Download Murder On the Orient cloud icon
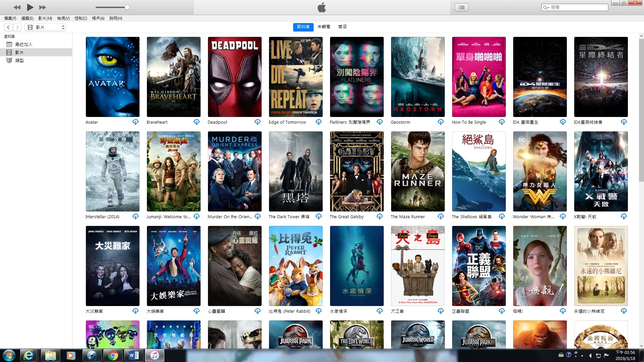 258,217
